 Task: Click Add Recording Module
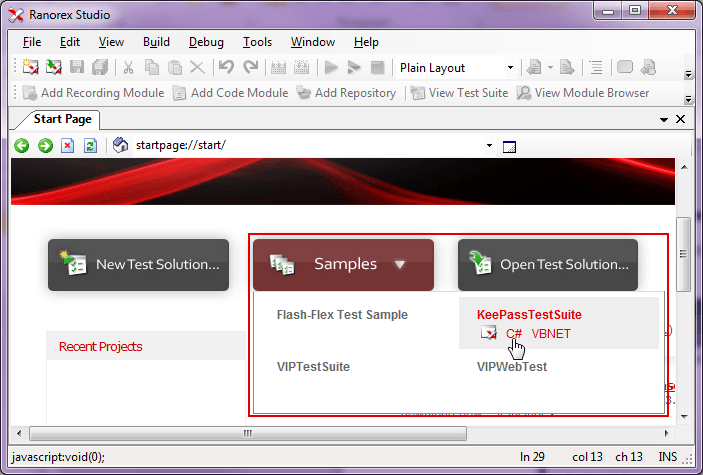tap(93, 93)
